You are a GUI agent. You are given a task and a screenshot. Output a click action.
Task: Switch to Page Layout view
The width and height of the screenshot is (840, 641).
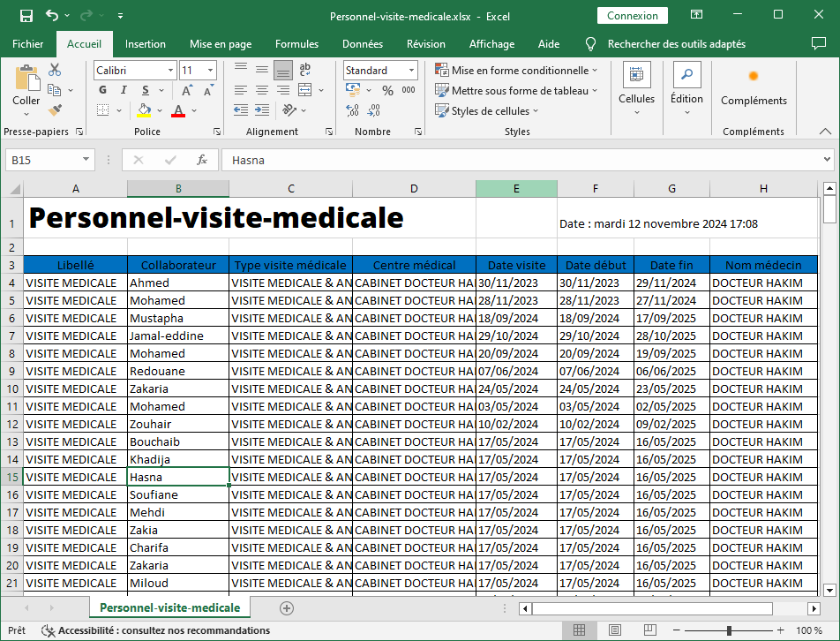click(615, 630)
